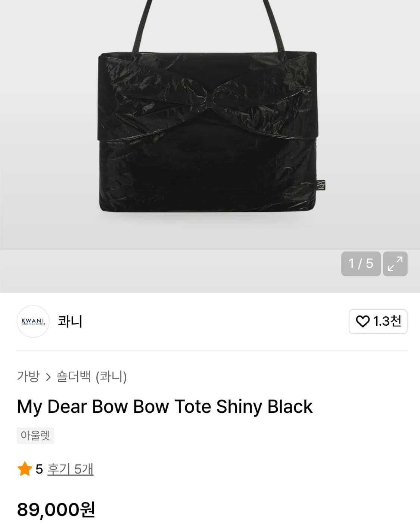
Task: Click the 1.3천 likes count
Action: pos(387,321)
